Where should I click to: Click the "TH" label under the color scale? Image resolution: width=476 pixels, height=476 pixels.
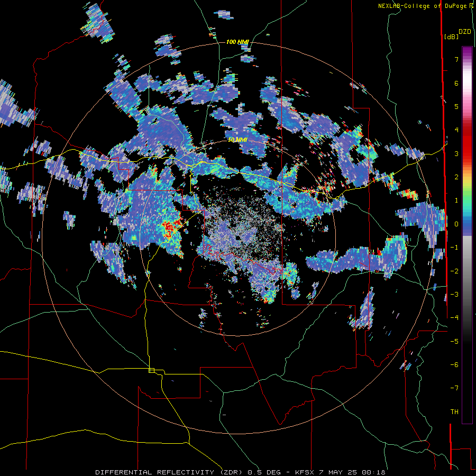454,412
